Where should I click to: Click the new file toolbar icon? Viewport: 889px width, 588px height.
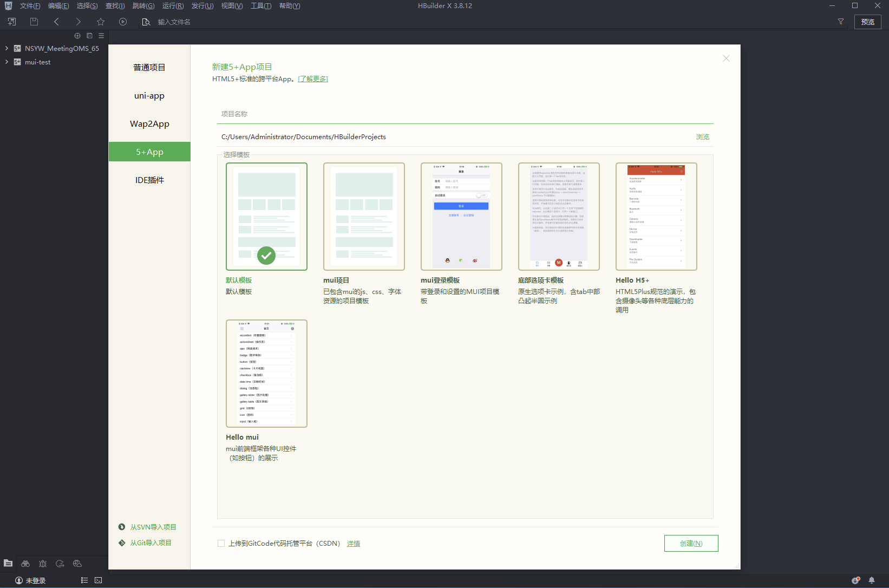[x=12, y=22]
